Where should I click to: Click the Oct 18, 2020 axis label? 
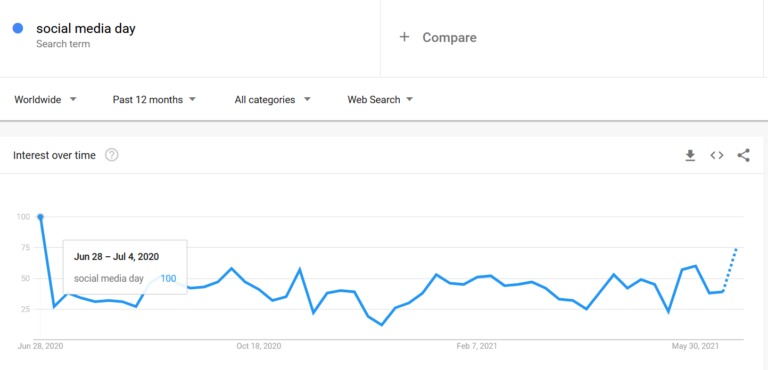[x=259, y=346]
